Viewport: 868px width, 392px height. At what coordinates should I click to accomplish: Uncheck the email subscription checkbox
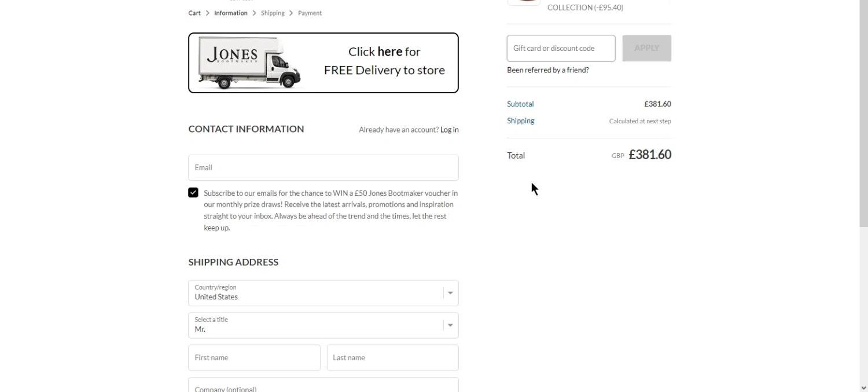pos(193,193)
